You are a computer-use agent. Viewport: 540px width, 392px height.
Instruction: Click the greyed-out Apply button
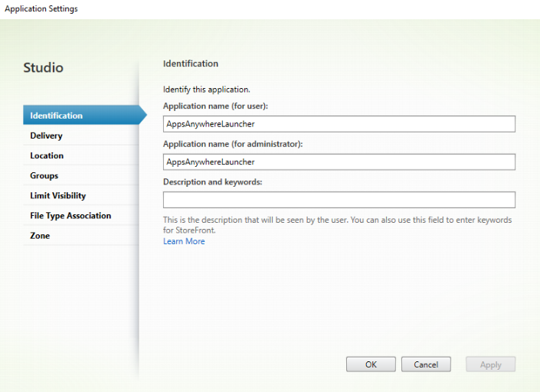(490, 364)
